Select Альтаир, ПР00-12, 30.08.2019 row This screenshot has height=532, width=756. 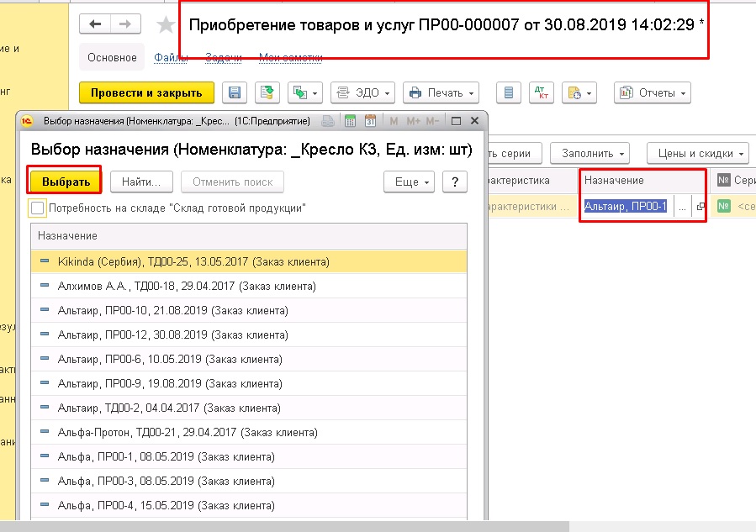pos(249,334)
